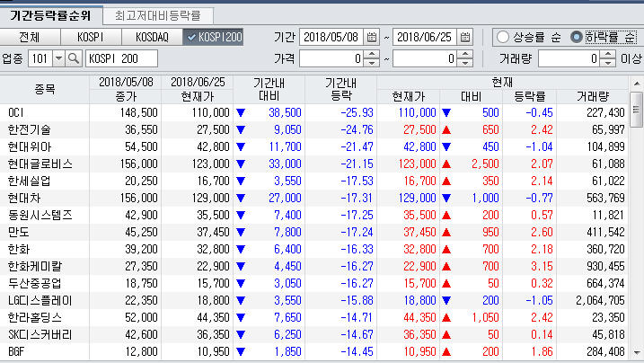The image size is (644, 363).
Task: Select the 만도 stock row
Action: click(x=314, y=232)
